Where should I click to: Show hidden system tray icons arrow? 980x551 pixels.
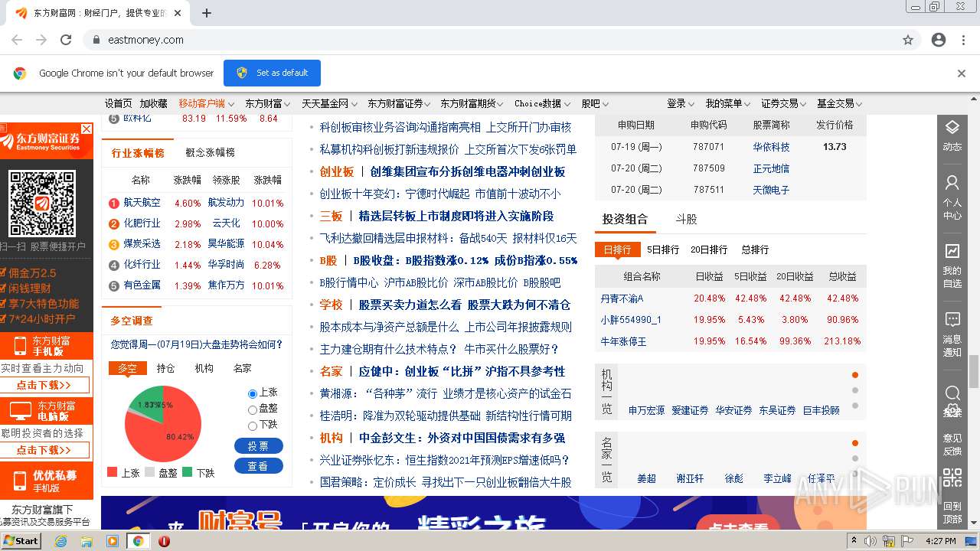(854, 540)
